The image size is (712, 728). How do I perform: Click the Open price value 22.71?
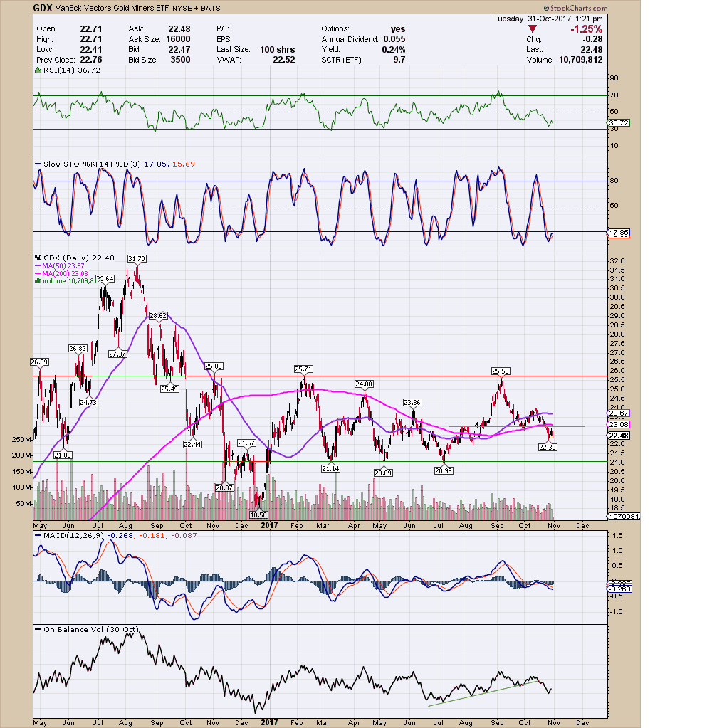[90, 28]
